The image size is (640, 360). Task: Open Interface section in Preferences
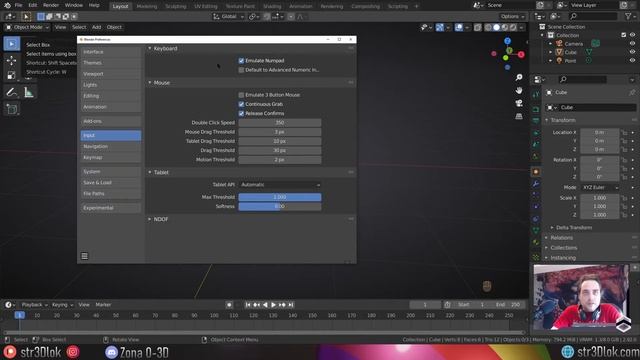(x=111, y=52)
